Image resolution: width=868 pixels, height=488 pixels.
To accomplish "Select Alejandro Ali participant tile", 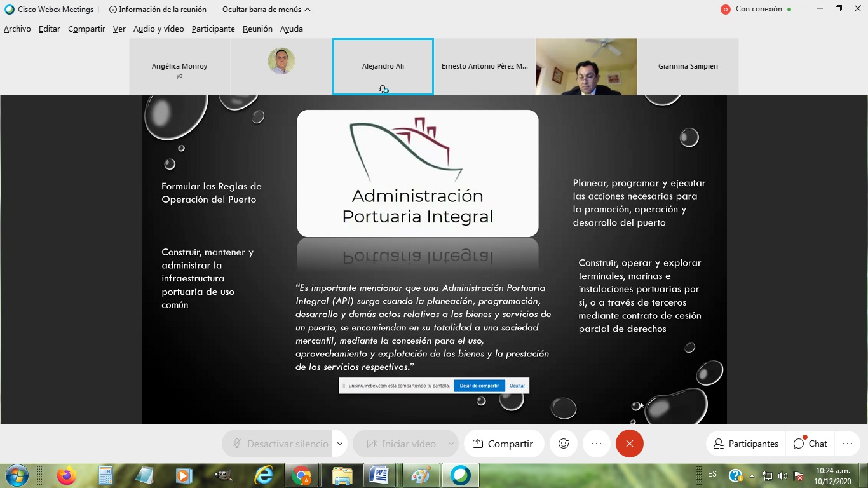I will 383,67.
